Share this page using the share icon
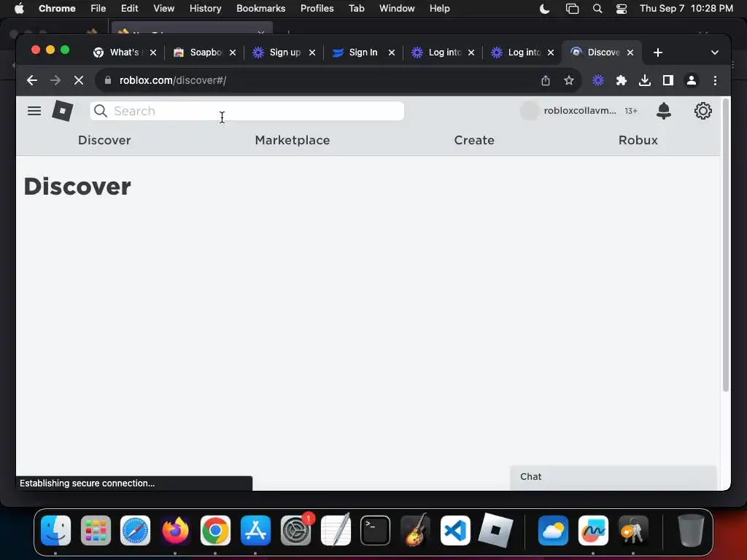The width and height of the screenshot is (747, 560). [546, 80]
